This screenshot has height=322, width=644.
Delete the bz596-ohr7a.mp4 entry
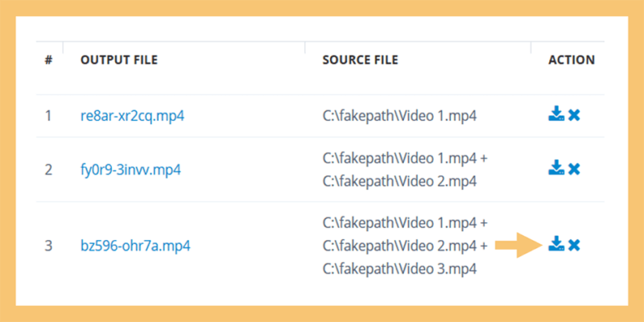click(x=574, y=246)
